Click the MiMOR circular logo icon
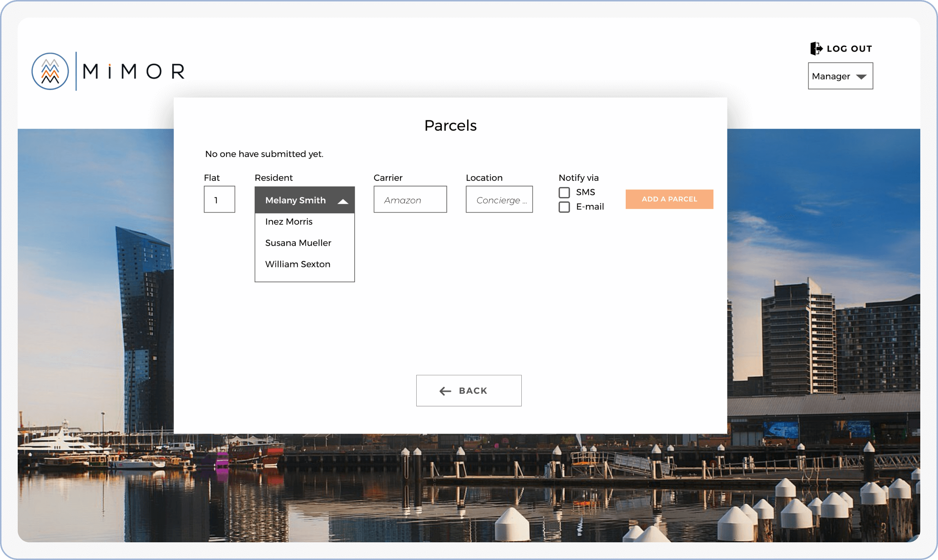The height and width of the screenshot is (560, 938). 50,71
